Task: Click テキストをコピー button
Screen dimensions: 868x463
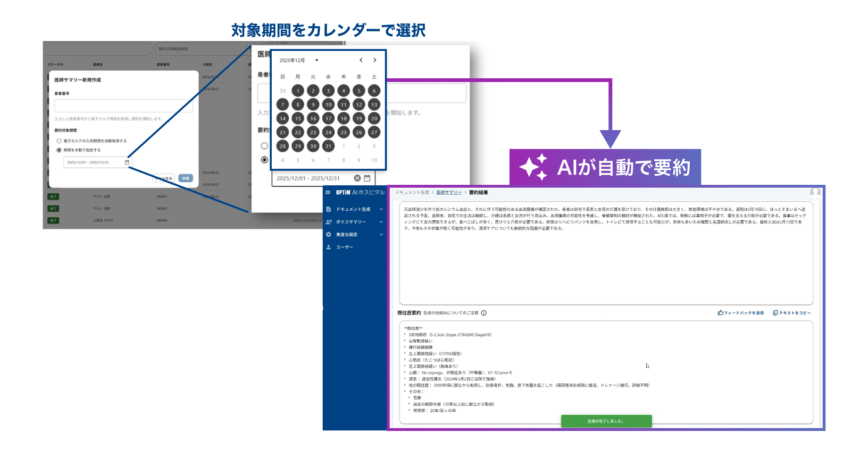Action: click(792, 313)
